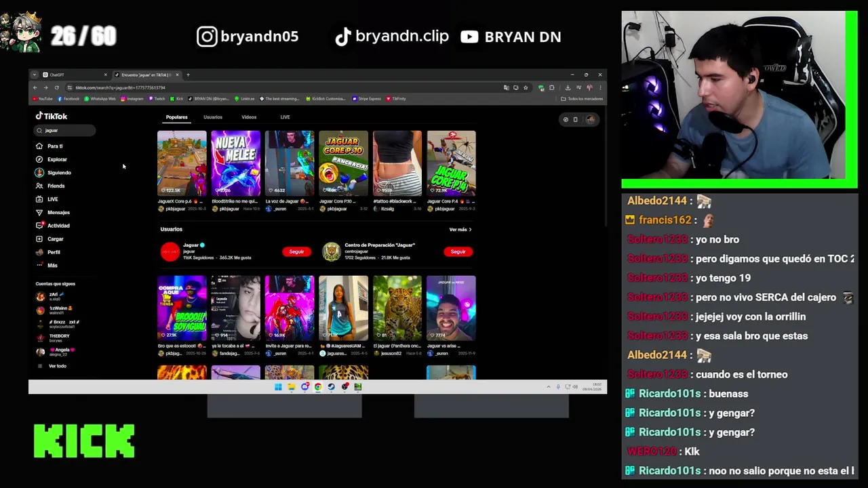Open the Chrome three-dot menu
Image resolution: width=868 pixels, height=488 pixels.
[x=599, y=87]
